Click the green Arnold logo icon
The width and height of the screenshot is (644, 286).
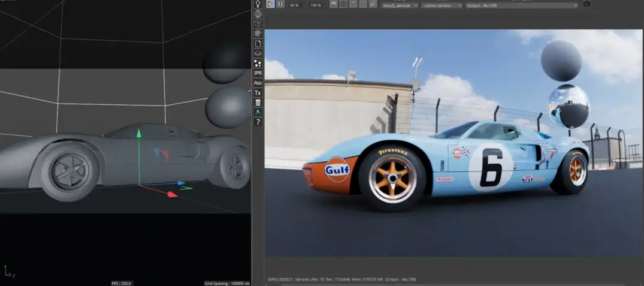pos(258,112)
